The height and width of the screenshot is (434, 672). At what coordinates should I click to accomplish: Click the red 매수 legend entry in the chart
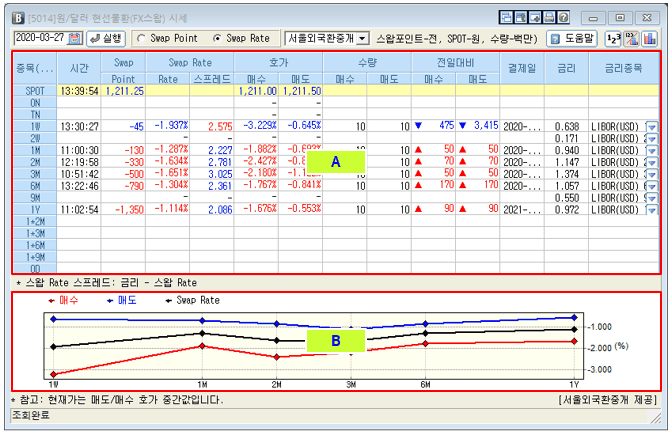point(63,300)
